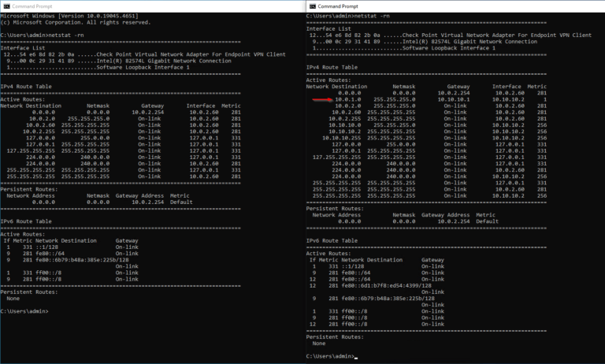Image resolution: width=605 pixels, height=364 pixels.
Task: Click the left window's Command Prompt title text
Action: pos(33,6)
